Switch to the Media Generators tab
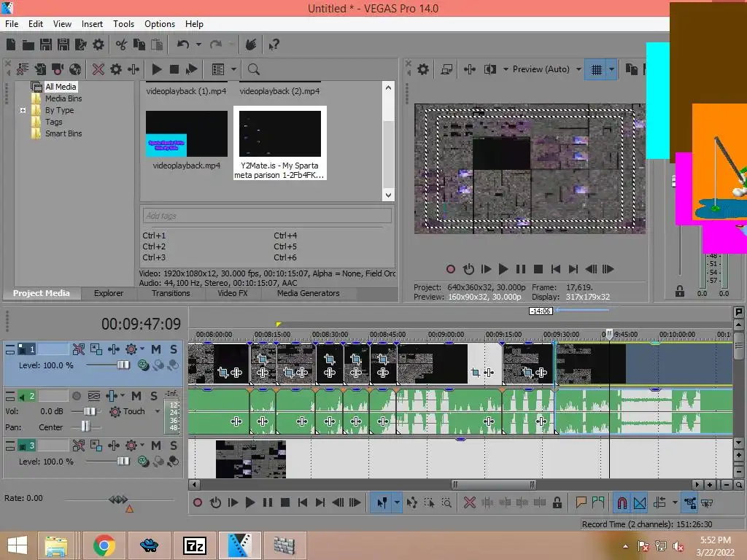 tap(309, 293)
